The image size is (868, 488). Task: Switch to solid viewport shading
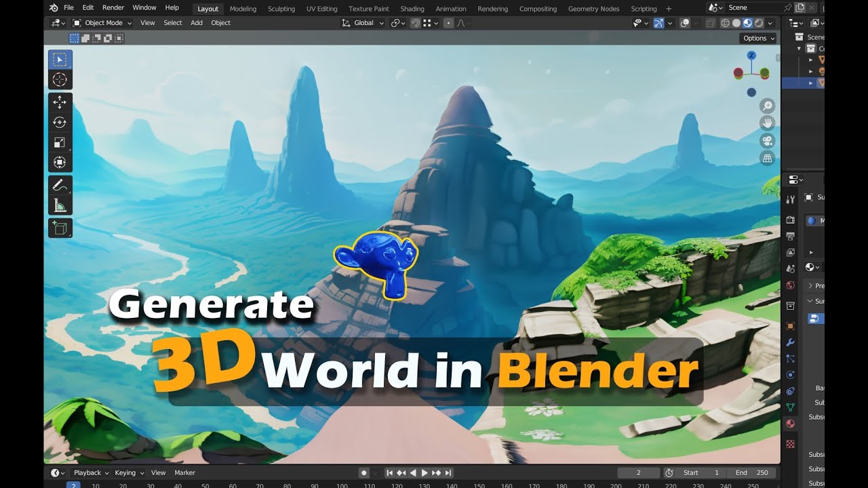[736, 22]
